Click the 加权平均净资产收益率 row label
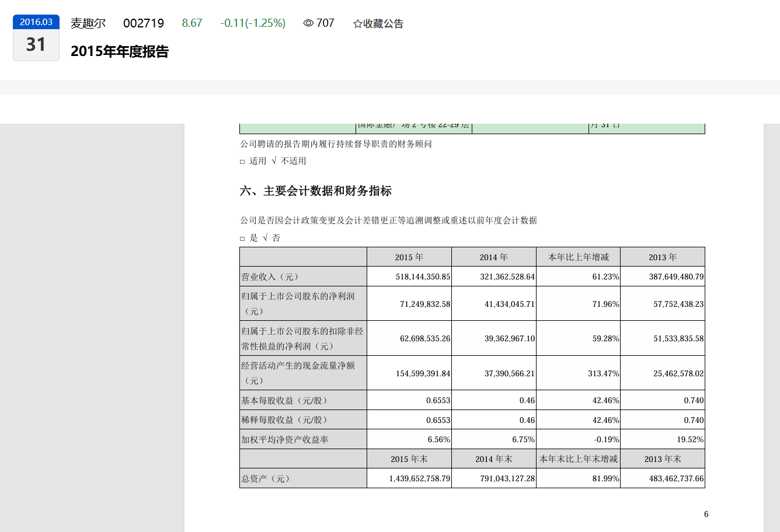 (303, 439)
